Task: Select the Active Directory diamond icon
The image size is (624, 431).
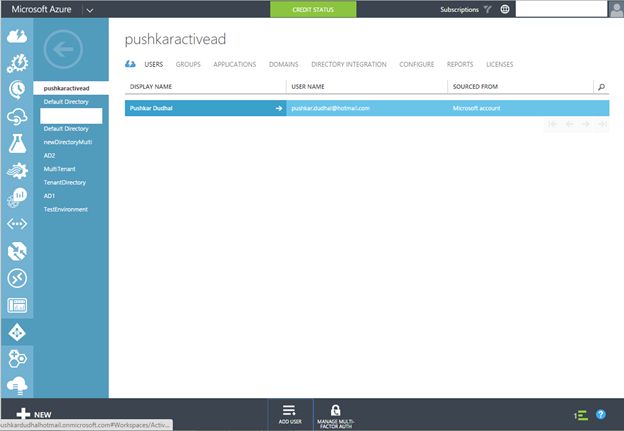Action: [x=17, y=332]
